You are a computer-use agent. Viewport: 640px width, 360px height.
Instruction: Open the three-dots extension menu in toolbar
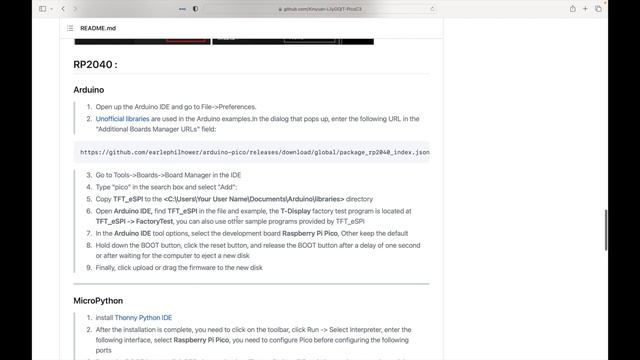(x=182, y=9)
